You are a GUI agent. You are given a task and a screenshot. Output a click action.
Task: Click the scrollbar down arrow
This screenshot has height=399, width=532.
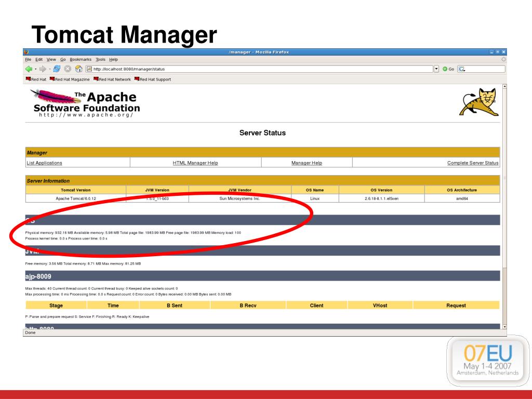[504, 327]
